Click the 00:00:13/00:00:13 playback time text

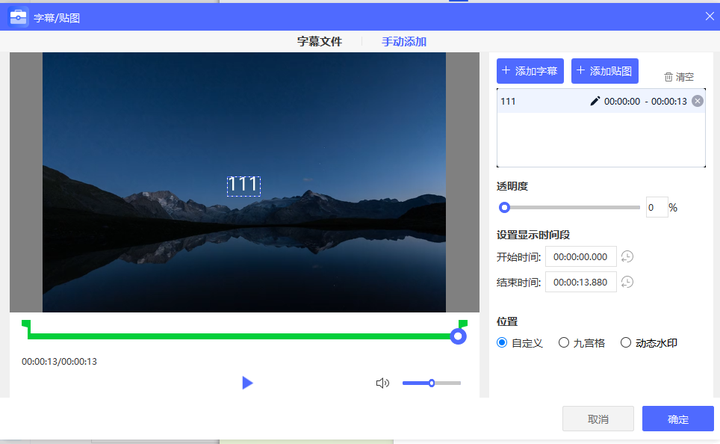click(x=59, y=362)
